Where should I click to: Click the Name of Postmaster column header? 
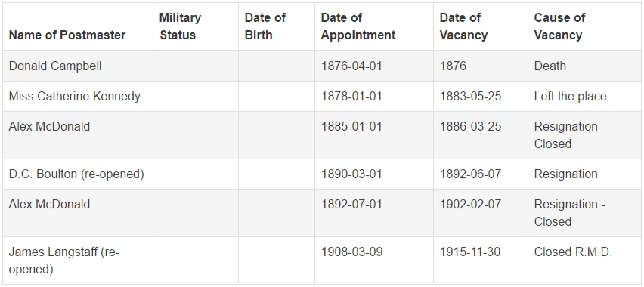click(x=67, y=35)
